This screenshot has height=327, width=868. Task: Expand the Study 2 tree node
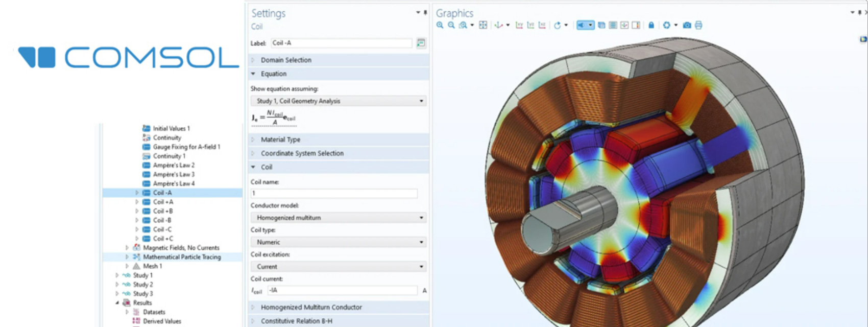tap(117, 285)
